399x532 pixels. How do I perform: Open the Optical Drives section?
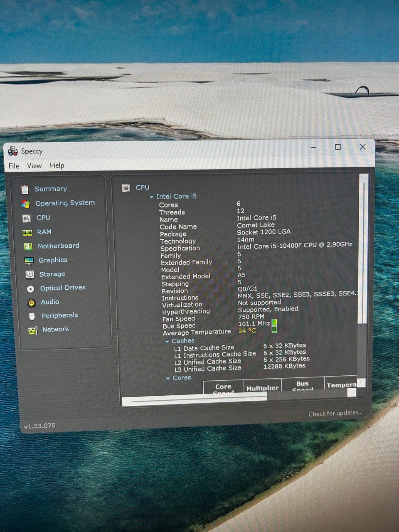click(63, 288)
